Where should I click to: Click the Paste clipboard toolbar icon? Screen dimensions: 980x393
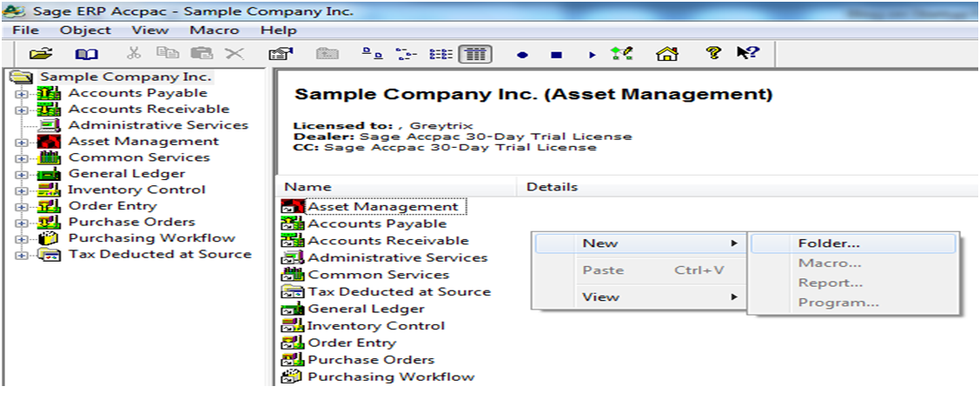[x=202, y=54]
